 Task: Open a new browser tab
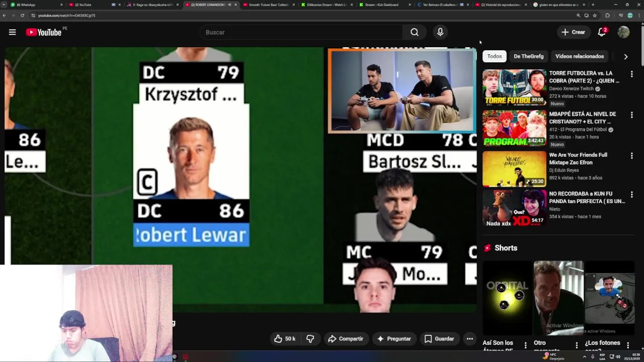(593, 5)
